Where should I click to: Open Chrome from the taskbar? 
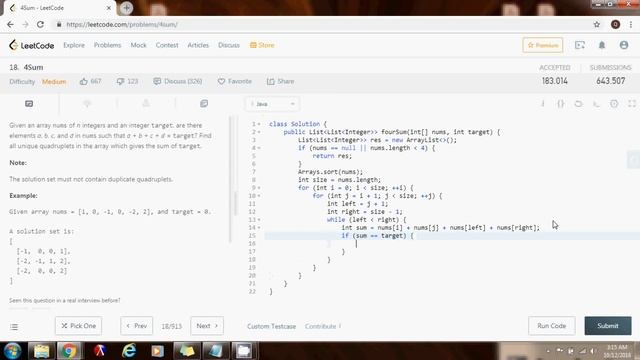click(x=69, y=351)
